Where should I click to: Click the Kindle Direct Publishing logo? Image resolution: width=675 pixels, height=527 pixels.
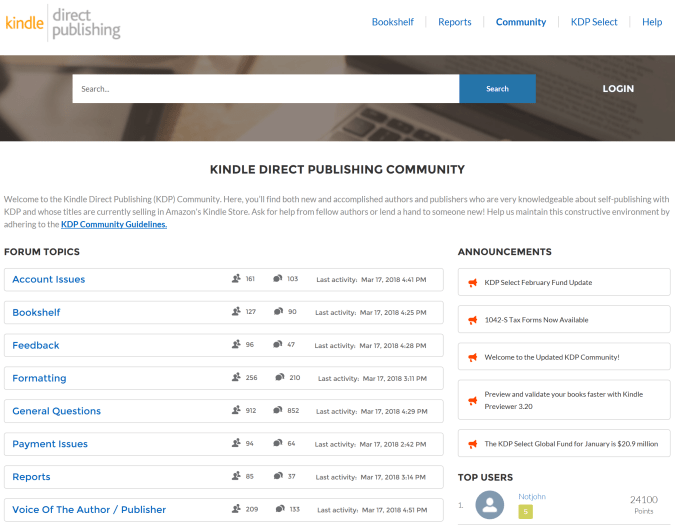pos(63,23)
